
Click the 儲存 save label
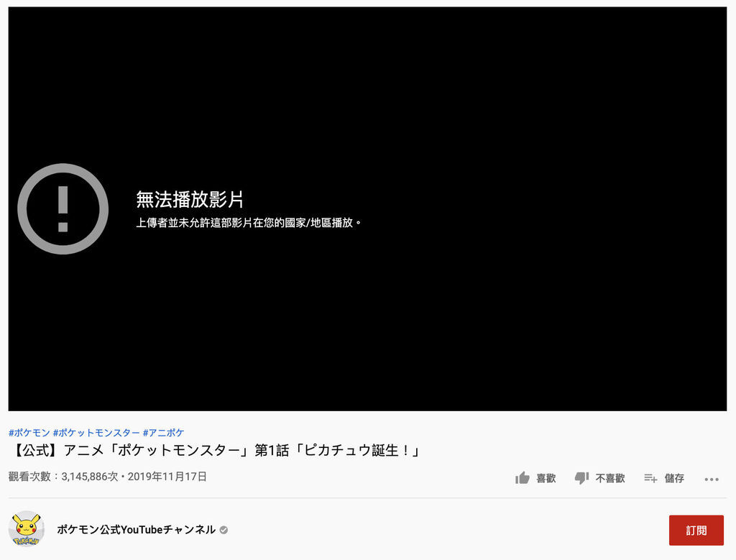tap(674, 478)
